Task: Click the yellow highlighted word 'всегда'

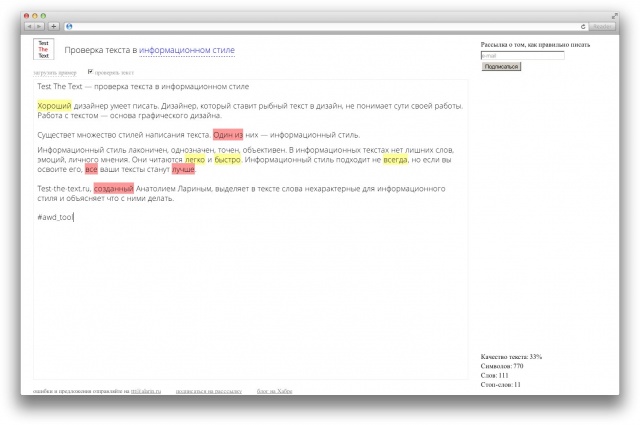Action: click(x=395, y=160)
